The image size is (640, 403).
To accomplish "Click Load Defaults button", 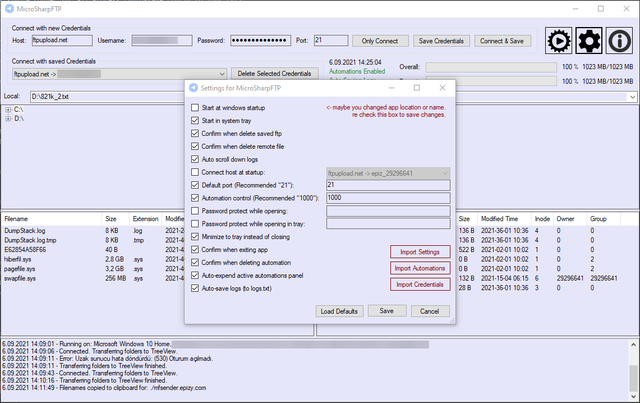I will [339, 311].
